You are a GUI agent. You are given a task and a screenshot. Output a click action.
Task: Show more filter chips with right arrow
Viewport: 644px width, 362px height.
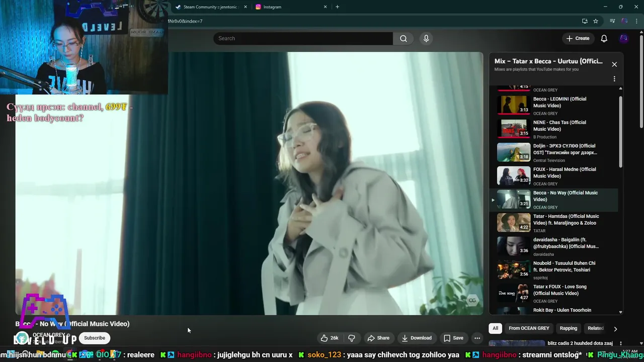coord(615,329)
